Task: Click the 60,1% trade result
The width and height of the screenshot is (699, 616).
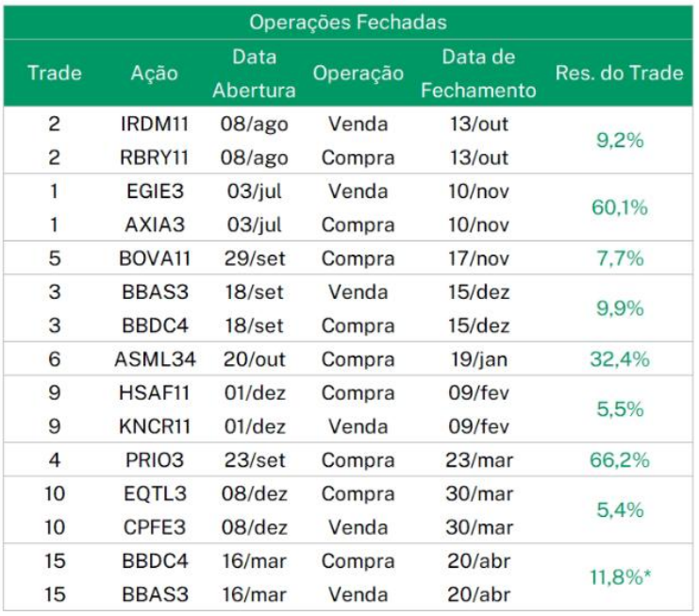Action: pos(619,208)
